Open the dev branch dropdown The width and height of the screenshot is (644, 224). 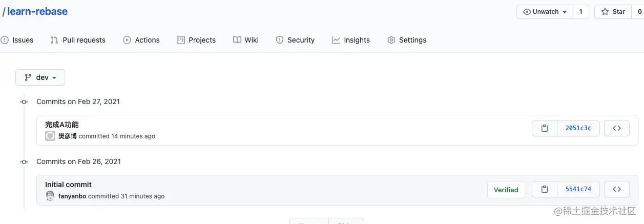(x=40, y=77)
